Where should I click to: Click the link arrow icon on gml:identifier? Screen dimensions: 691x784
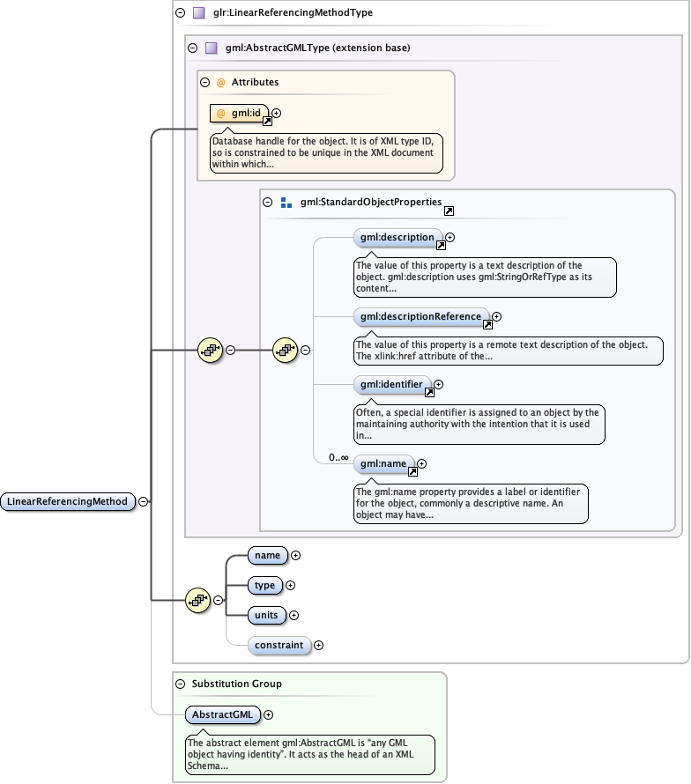[429, 391]
